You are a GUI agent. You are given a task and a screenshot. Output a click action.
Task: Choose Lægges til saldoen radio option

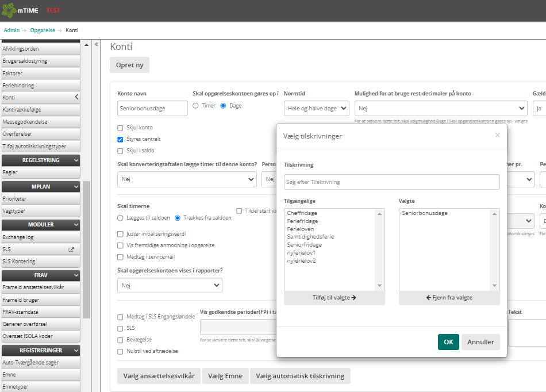[121, 218]
